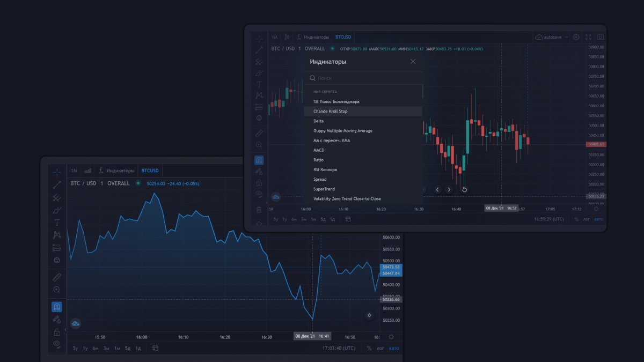Screen dimensions: 644x362
Task: Expand the autosave dropdown arrow
Action: pos(566,38)
